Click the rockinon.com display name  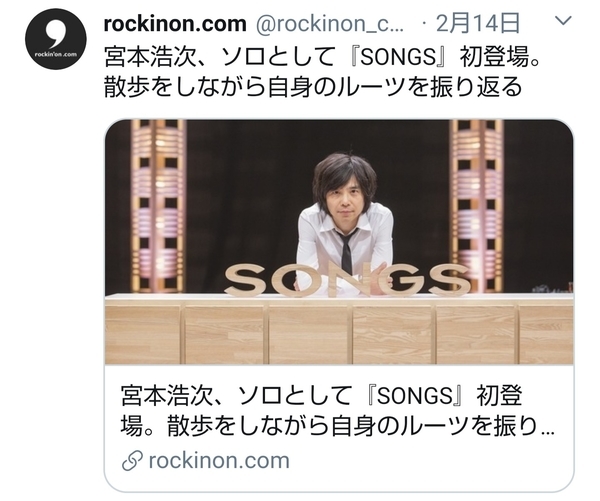pos(175,24)
